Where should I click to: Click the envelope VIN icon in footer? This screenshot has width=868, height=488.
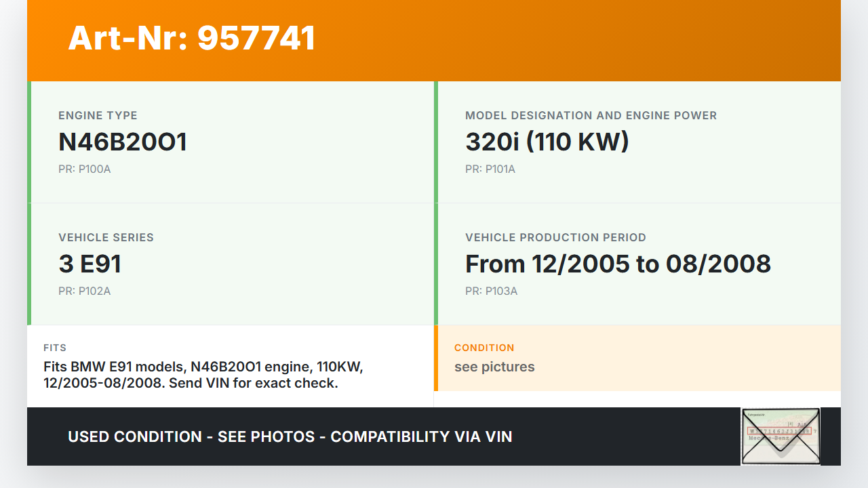coord(781,436)
